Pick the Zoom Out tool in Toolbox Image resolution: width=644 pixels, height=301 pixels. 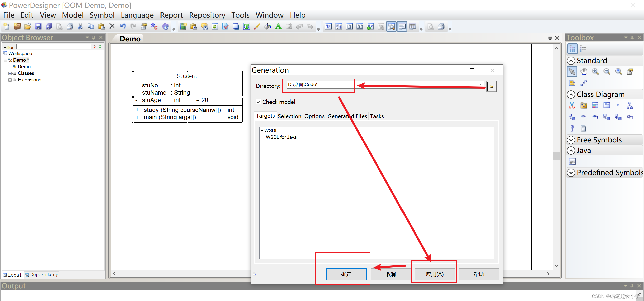point(607,72)
